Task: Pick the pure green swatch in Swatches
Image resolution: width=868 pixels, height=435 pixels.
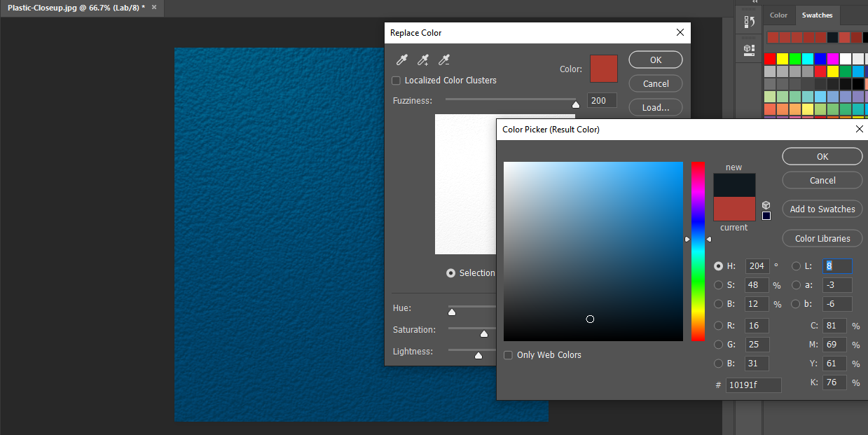Action: (x=795, y=58)
